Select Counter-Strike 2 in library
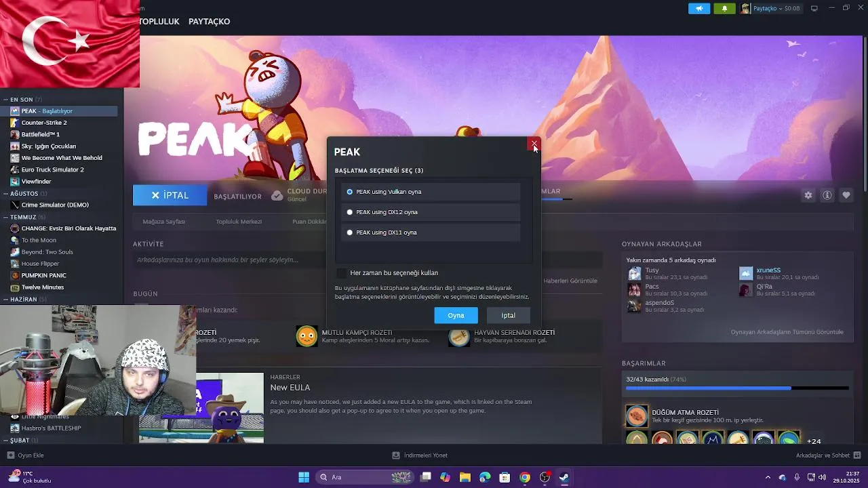This screenshot has width=868, height=488. (x=44, y=123)
